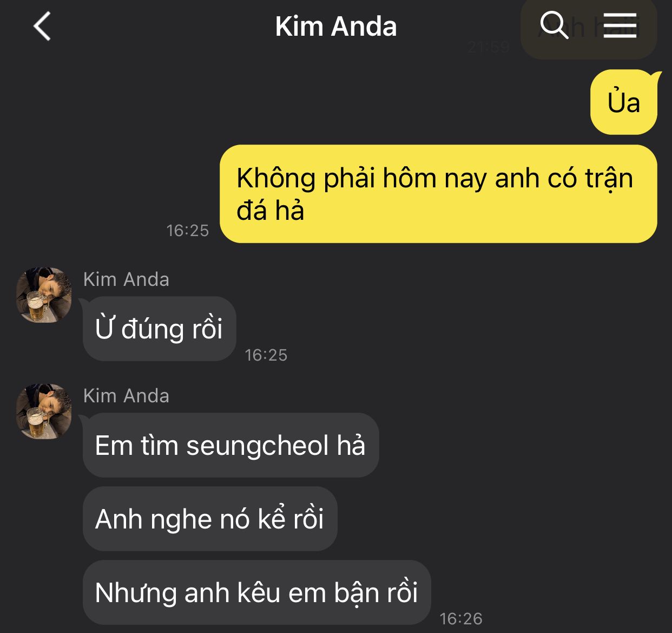Open the hamburger chat menu
The height and width of the screenshot is (633, 672).
[x=620, y=25]
